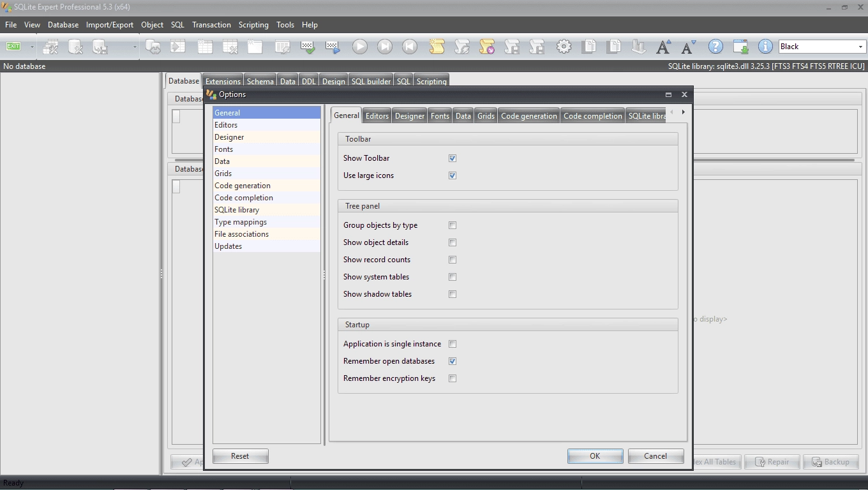Click the new table toolbar icon
This screenshot has height=490, width=868.
205,47
